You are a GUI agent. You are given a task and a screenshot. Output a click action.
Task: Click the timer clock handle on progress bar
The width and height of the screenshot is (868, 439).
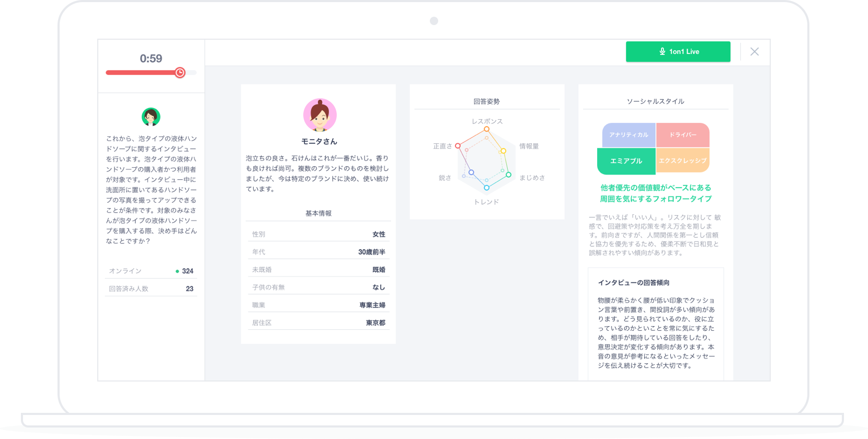pyautogui.click(x=180, y=73)
